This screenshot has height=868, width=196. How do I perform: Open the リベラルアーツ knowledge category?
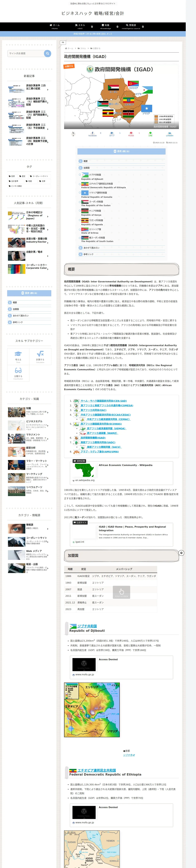coord(29,491)
